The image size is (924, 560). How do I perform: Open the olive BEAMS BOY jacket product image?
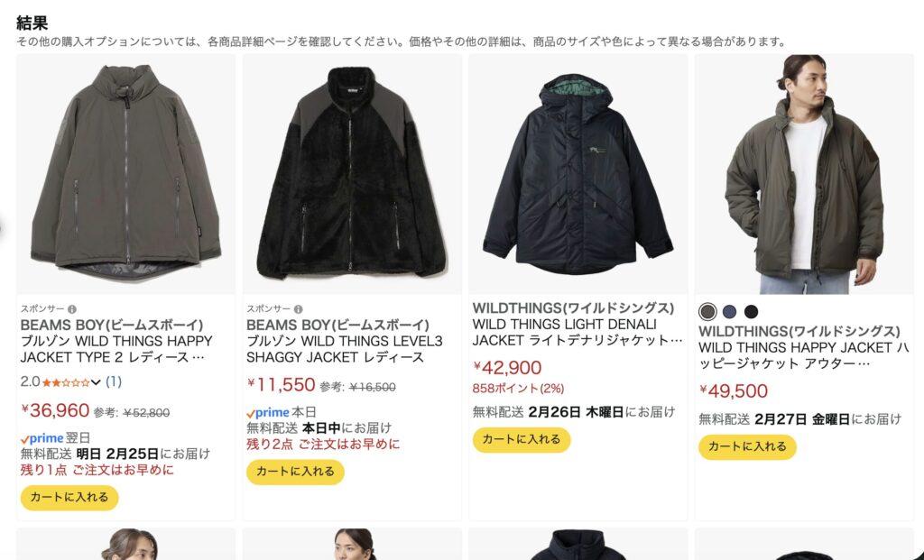point(125,174)
